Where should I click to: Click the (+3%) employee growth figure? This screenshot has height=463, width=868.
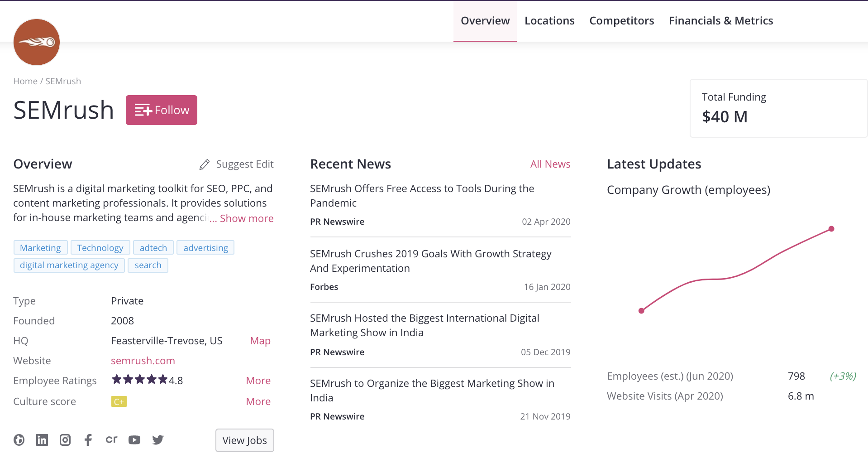843,376
